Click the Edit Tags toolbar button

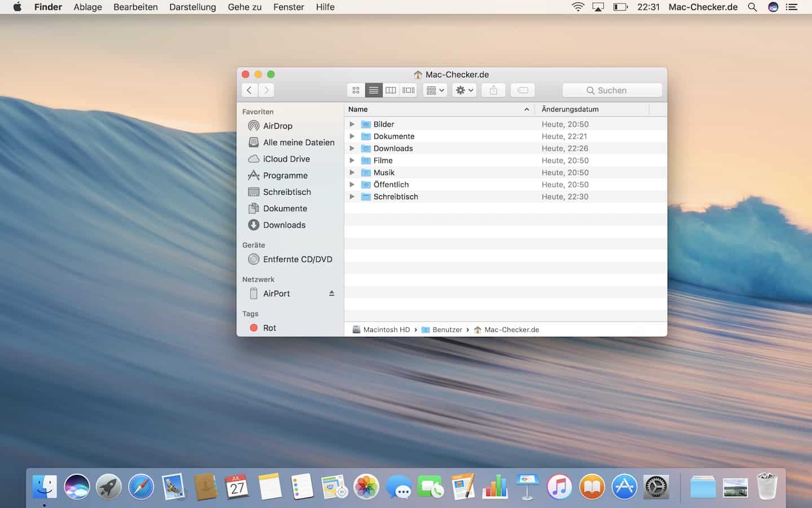[x=523, y=90]
